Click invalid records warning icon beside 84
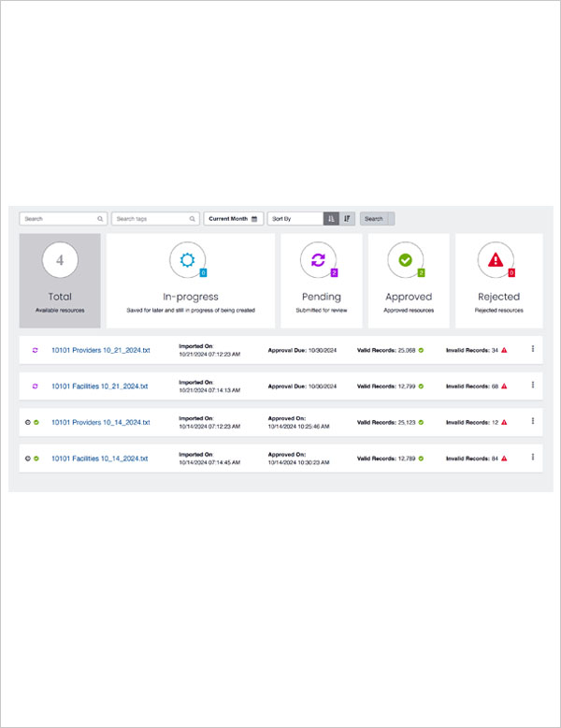The height and width of the screenshot is (728, 561). click(x=504, y=459)
